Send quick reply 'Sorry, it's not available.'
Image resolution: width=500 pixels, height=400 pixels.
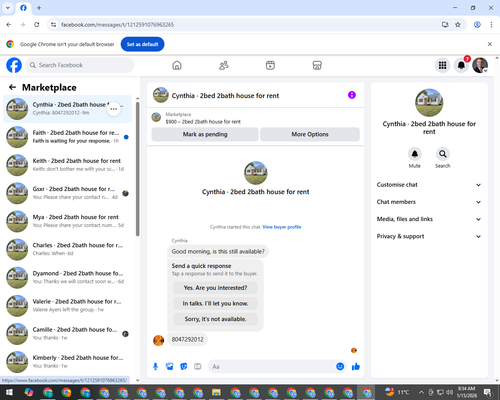point(215,319)
